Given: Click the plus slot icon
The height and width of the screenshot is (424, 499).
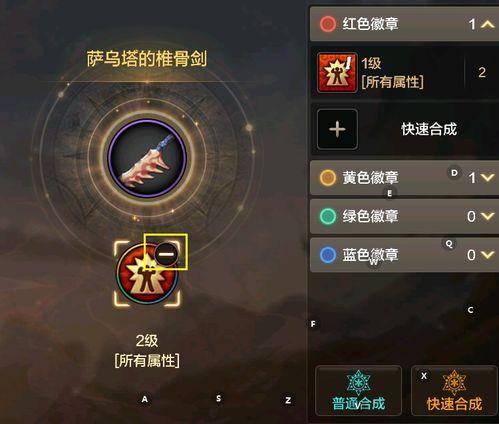Looking at the screenshot, I should click(337, 129).
